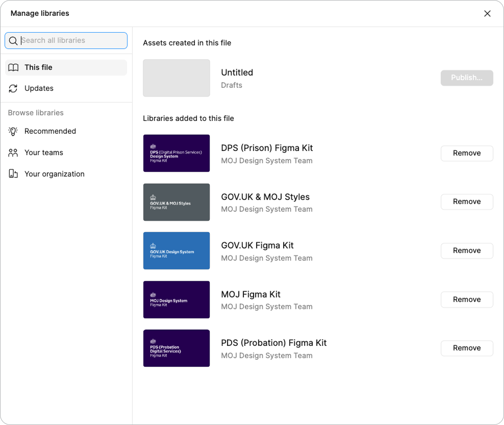Click the Untitled file name

coord(237,72)
